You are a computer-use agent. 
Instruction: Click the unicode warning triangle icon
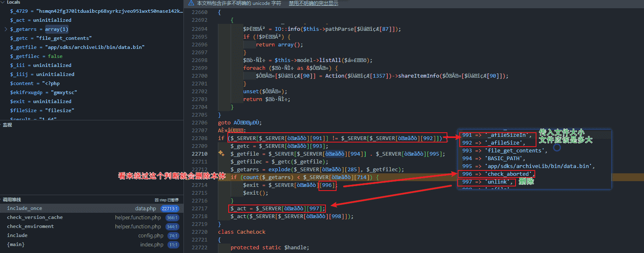pyautogui.click(x=191, y=3)
